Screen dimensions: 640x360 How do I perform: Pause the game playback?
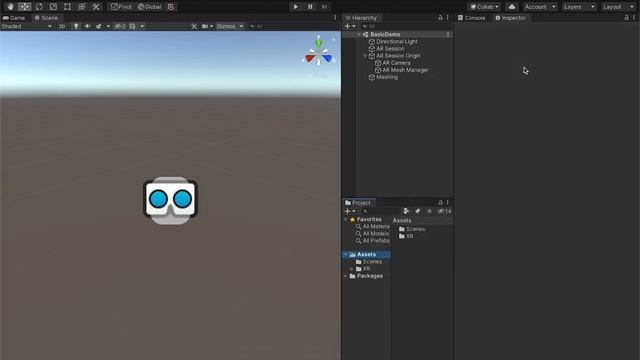pyautogui.click(x=310, y=7)
